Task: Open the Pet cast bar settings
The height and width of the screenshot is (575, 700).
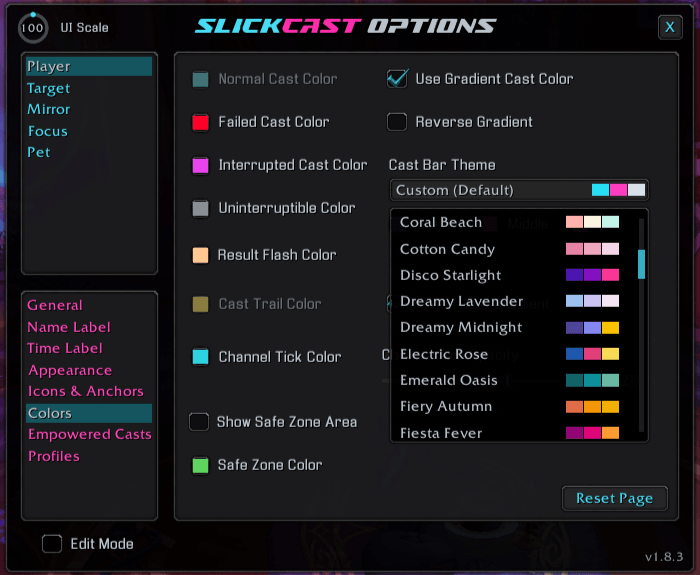Action: [89, 152]
